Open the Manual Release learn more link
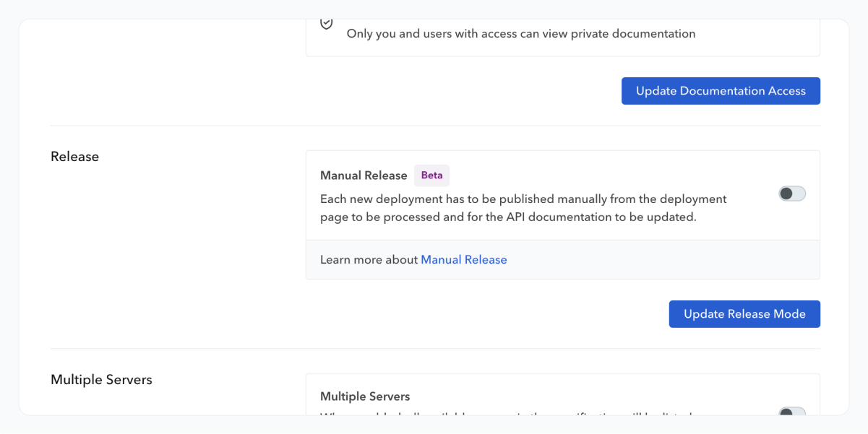 pos(464,260)
